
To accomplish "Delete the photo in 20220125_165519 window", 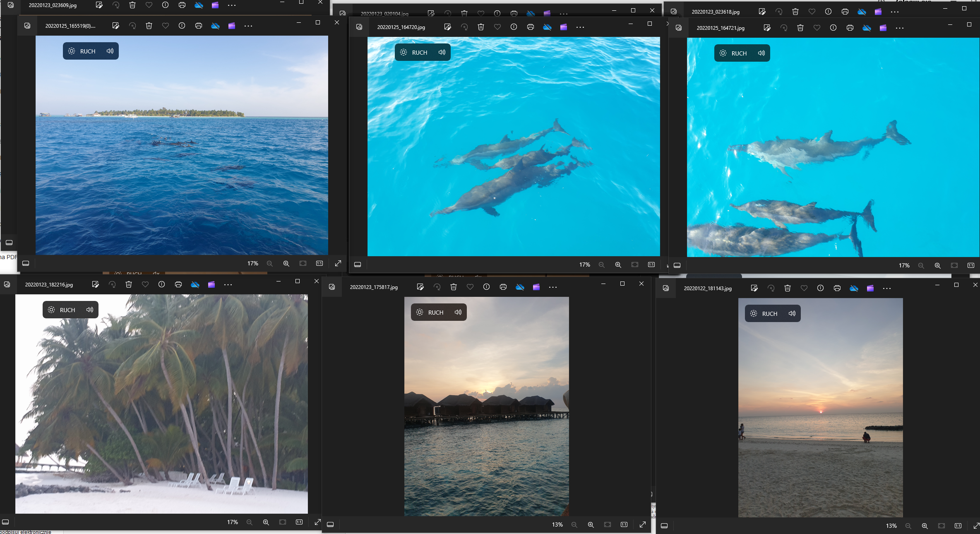I will 149,26.
